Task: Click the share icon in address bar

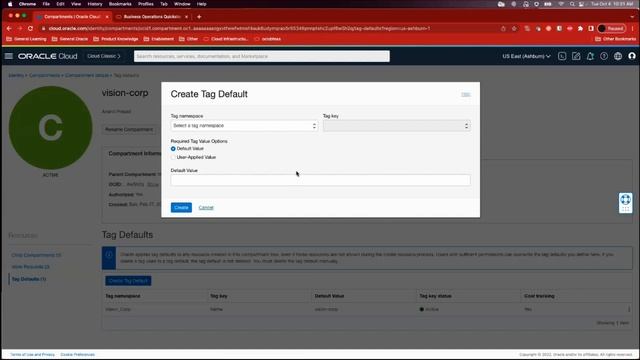Action: point(503,29)
